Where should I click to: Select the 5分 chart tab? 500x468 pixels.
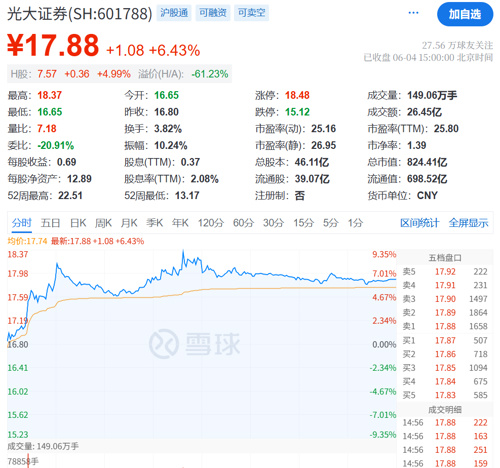(331, 223)
